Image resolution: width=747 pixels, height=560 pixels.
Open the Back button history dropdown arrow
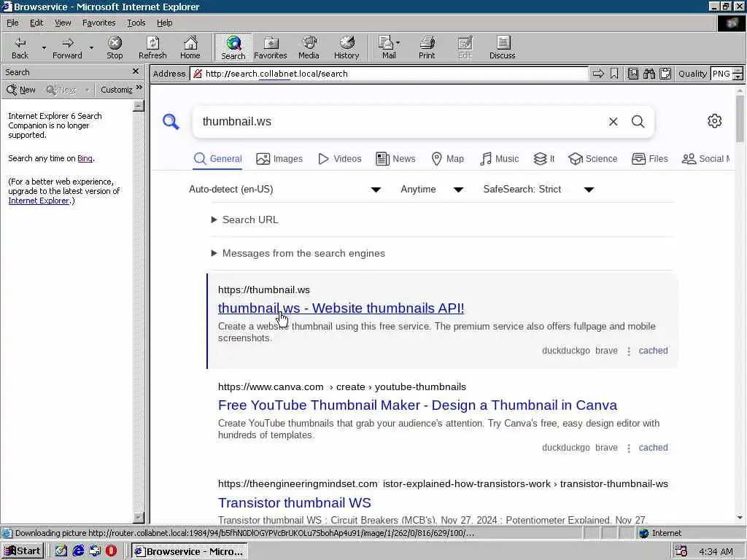[44, 47]
